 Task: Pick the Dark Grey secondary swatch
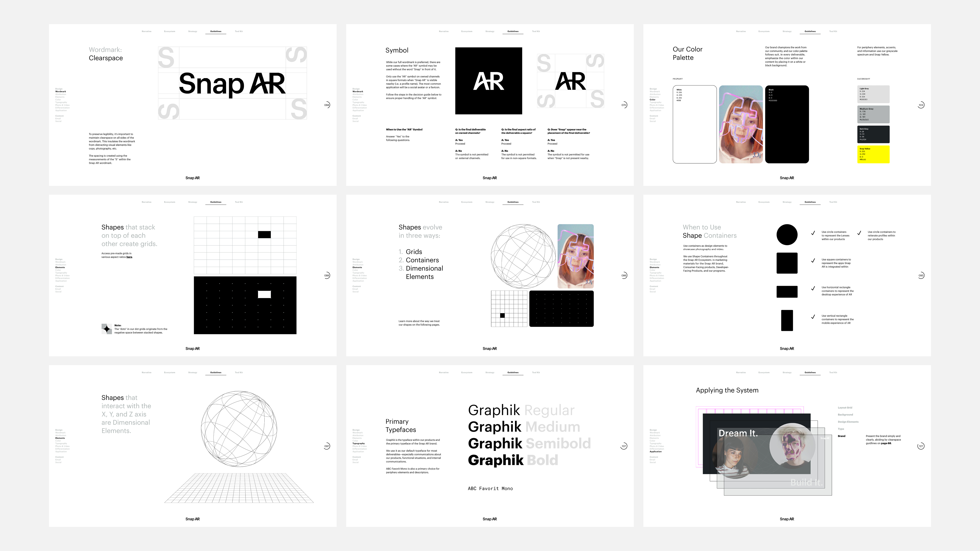873,134
